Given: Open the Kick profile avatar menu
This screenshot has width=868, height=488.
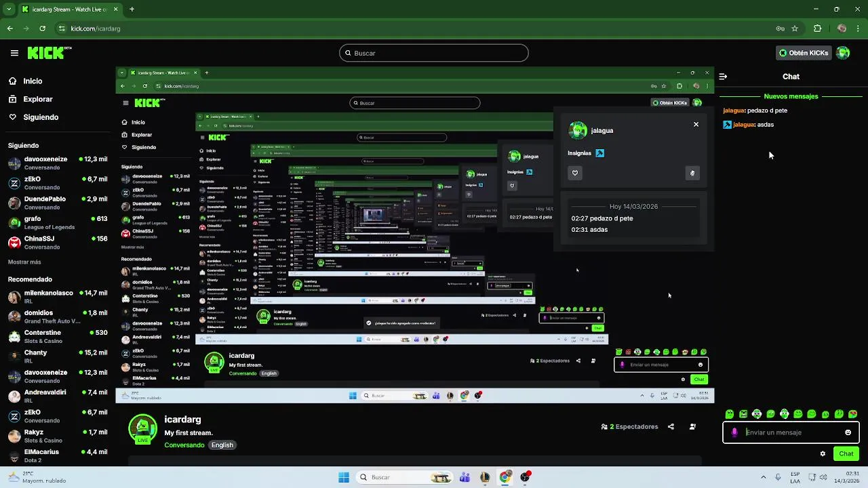Looking at the screenshot, I should [843, 53].
